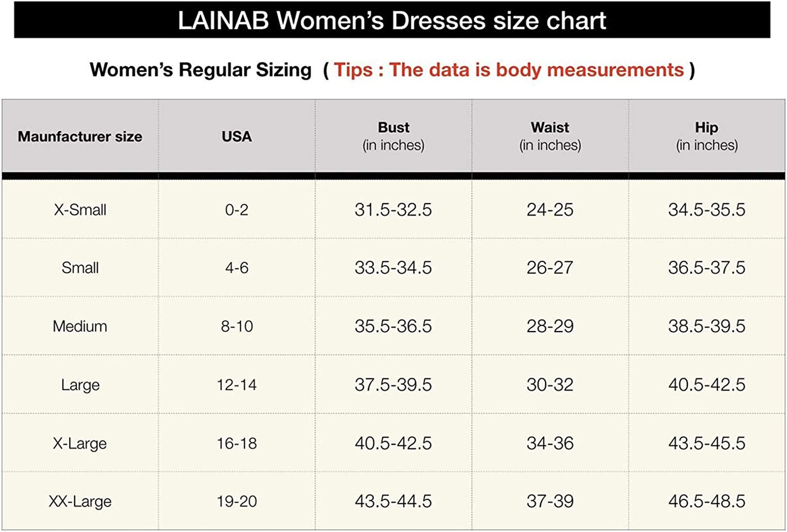Select the X-Small size row label
Image resolution: width=787 pixels, height=532 pixels.
click(x=80, y=210)
